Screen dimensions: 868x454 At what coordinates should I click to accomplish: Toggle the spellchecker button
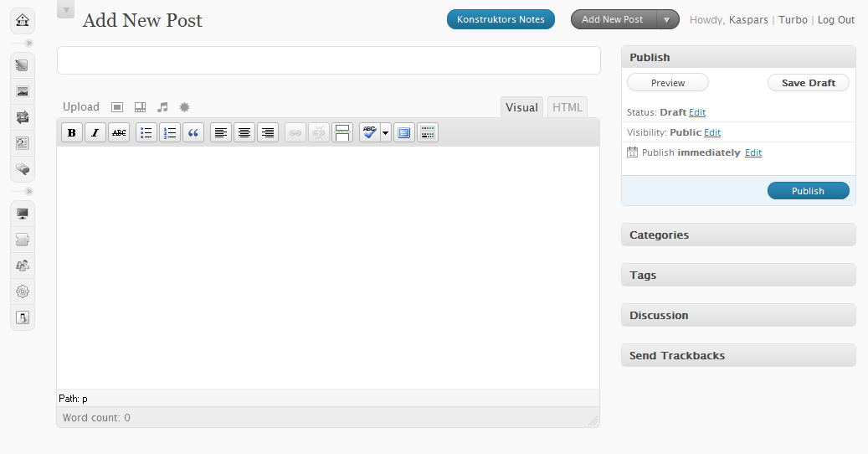[x=369, y=132]
